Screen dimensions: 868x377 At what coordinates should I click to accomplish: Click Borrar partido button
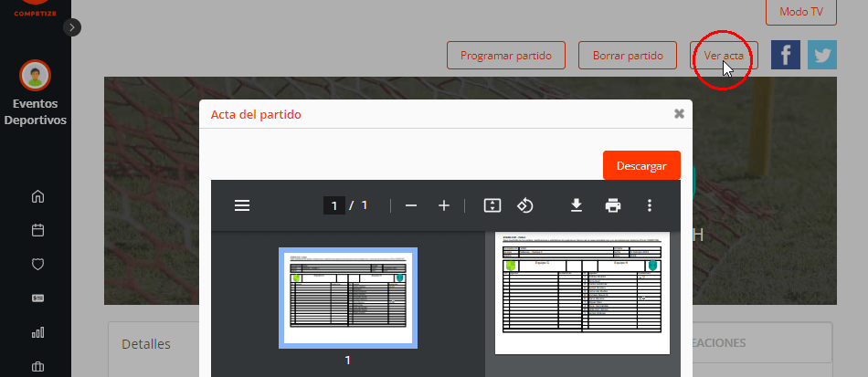point(628,56)
